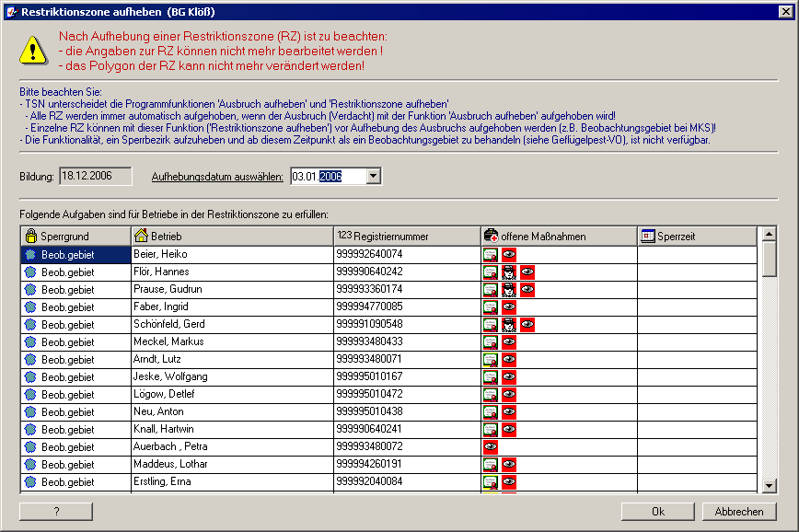Click the certificate icon for Neu, Anton

click(491, 411)
